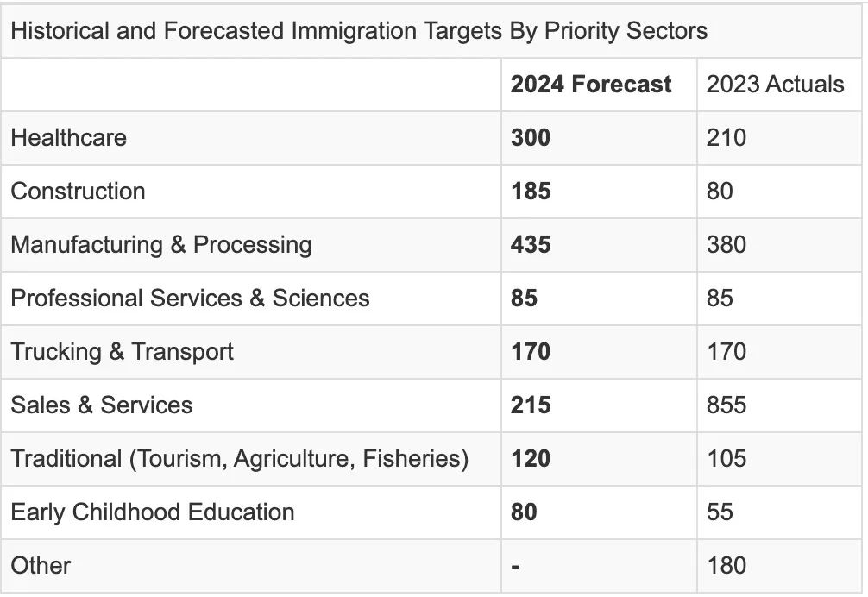Screen dimensions: 868x597
Task: Click Early Childhood Education 2023 value 55
Action: (x=720, y=512)
